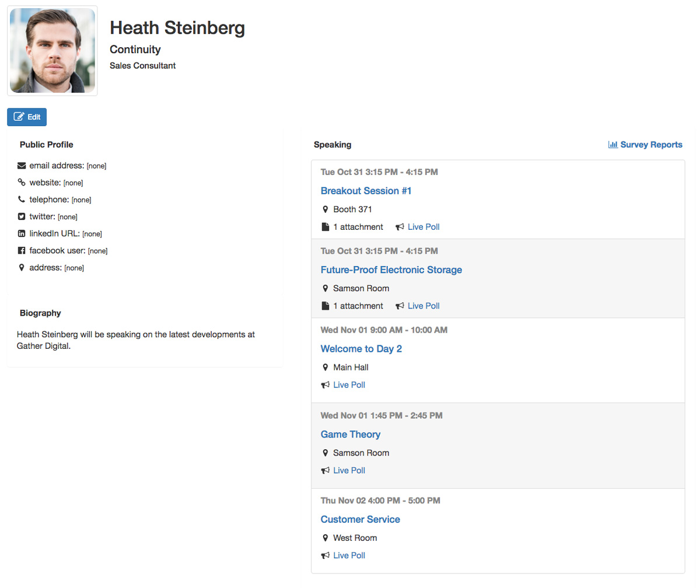Click '1 attachment' under Future-Proof Electronic Storage
This screenshot has height=588, width=700.
[358, 306]
